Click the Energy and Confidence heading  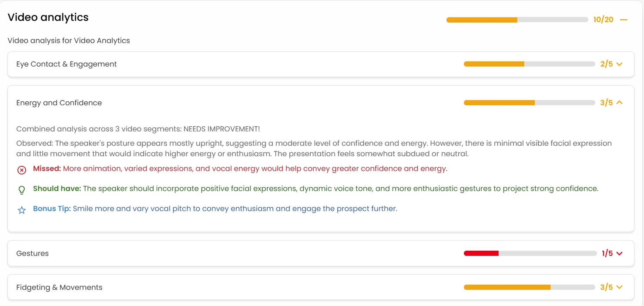pyautogui.click(x=59, y=103)
